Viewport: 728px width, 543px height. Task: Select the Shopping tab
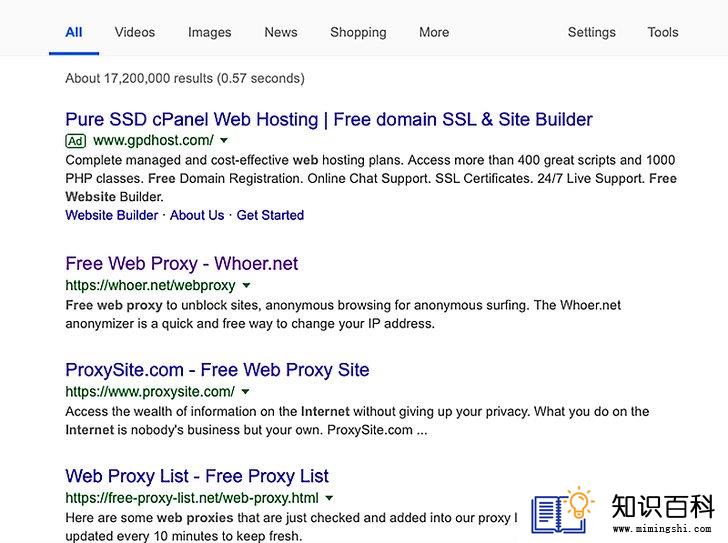pyautogui.click(x=358, y=32)
